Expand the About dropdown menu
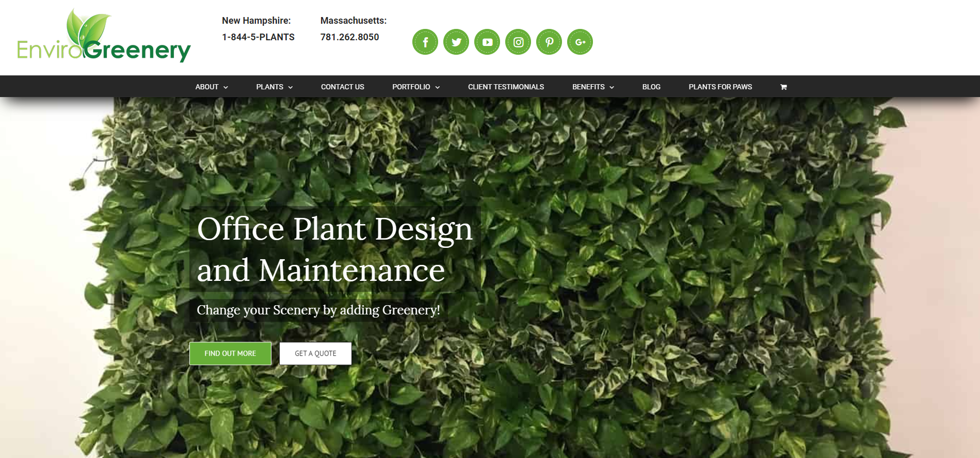The image size is (980, 458). (x=212, y=87)
